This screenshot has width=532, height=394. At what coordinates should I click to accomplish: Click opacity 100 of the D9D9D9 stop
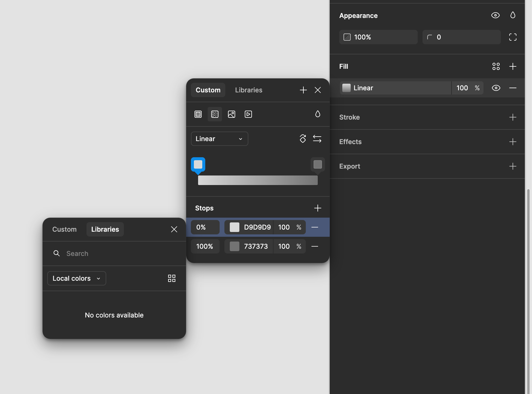point(284,227)
